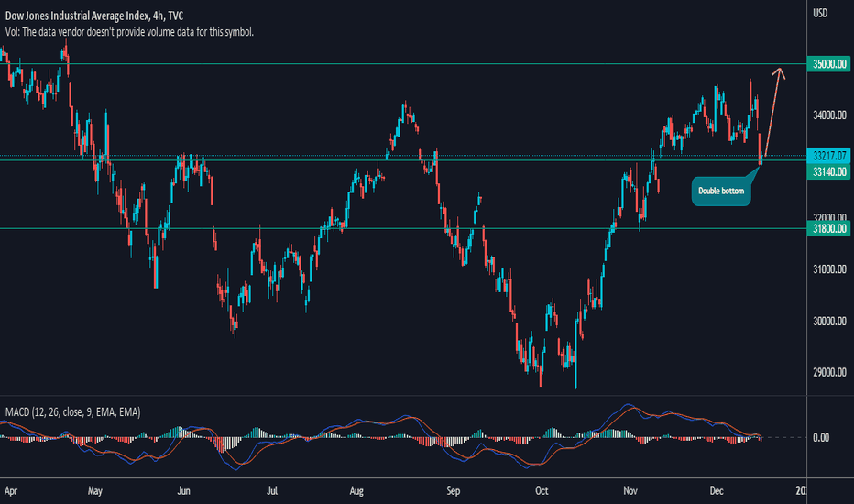Click the USD currency label
The width and height of the screenshot is (854, 504).
tap(820, 13)
